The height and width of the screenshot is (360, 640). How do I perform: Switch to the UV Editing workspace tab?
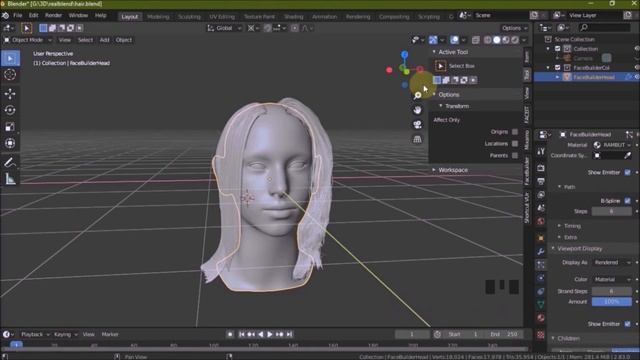pos(222,17)
